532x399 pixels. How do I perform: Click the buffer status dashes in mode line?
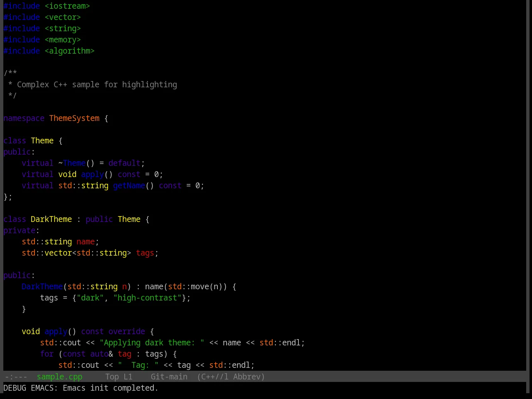pos(16,377)
